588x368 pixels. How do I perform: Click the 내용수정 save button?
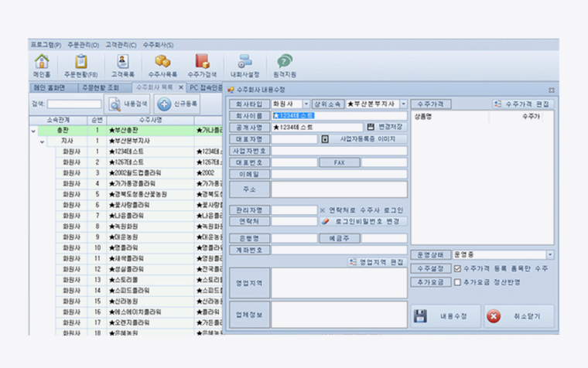click(443, 316)
